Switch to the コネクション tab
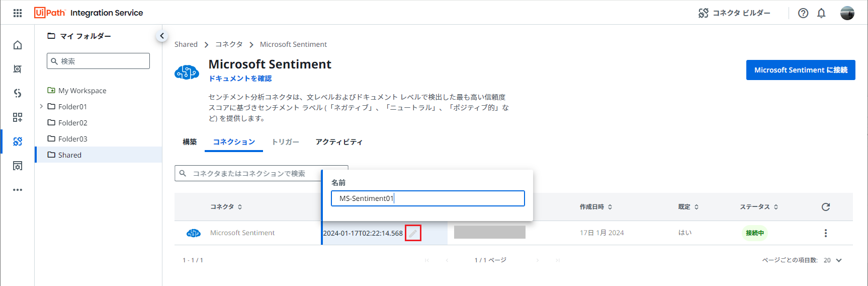 pos(234,142)
